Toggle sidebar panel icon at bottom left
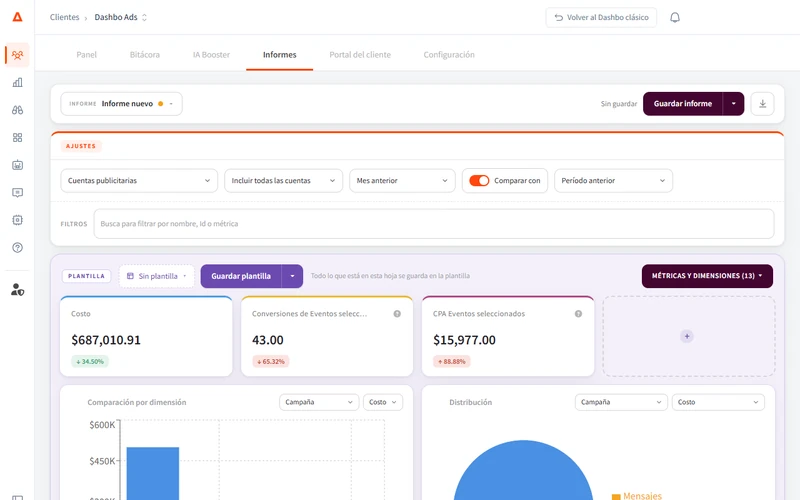 [17, 497]
